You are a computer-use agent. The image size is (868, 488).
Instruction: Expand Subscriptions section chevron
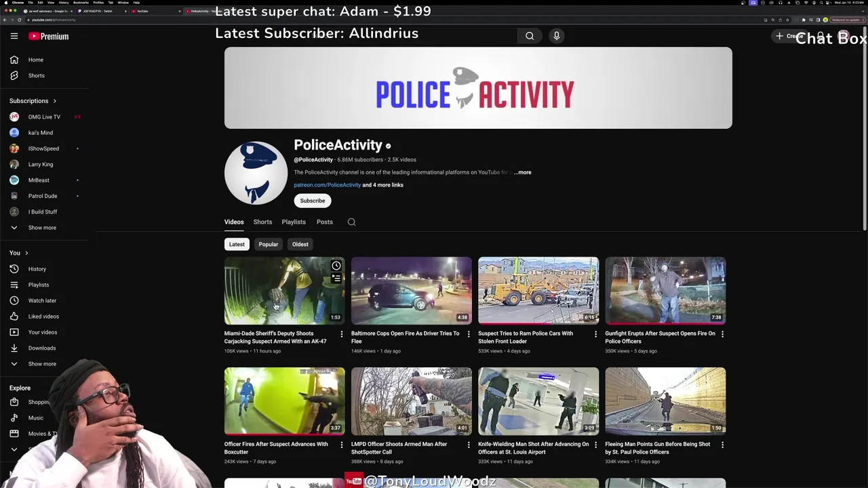coord(55,101)
